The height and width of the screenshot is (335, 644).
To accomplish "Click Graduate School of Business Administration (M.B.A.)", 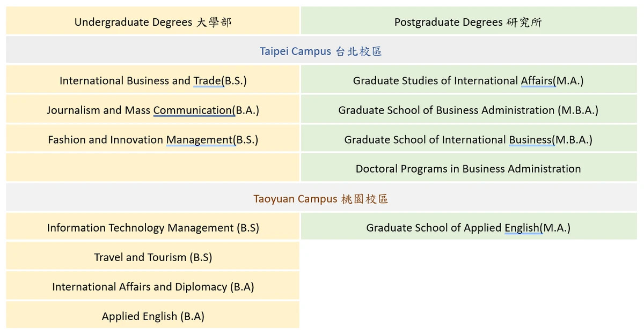I will tap(468, 110).
